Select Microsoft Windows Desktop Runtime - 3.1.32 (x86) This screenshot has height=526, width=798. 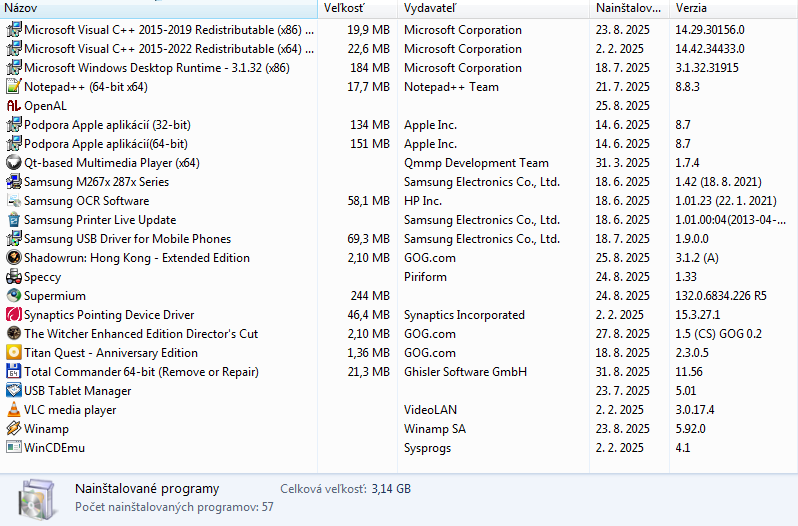[157, 68]
